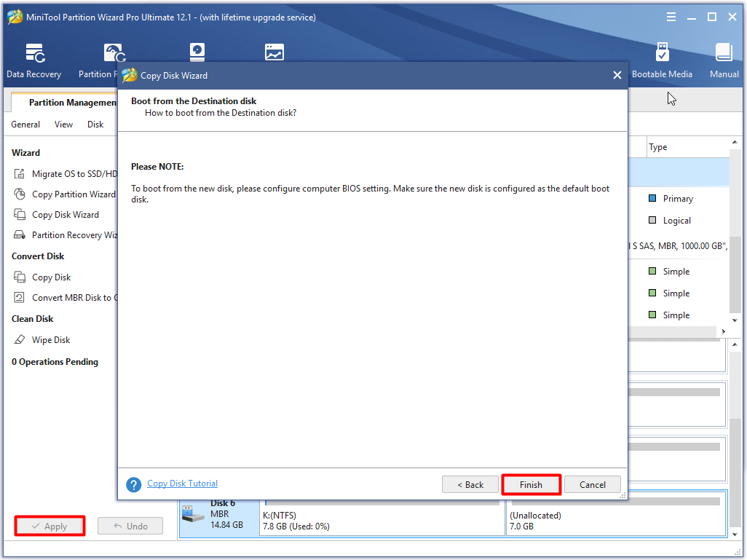Open the hamburger menu in title bar

pos(671,17)
